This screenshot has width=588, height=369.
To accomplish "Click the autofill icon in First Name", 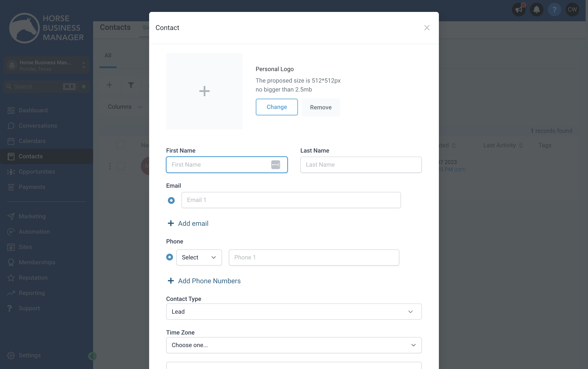I will [275, 165].
